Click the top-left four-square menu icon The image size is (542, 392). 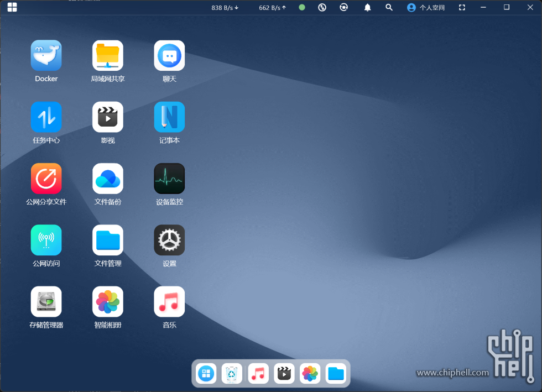pyautogui.click(x=12, y=7)
